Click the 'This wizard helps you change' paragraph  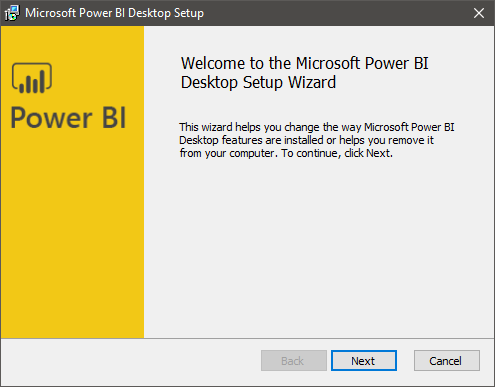tap(317, 140)
